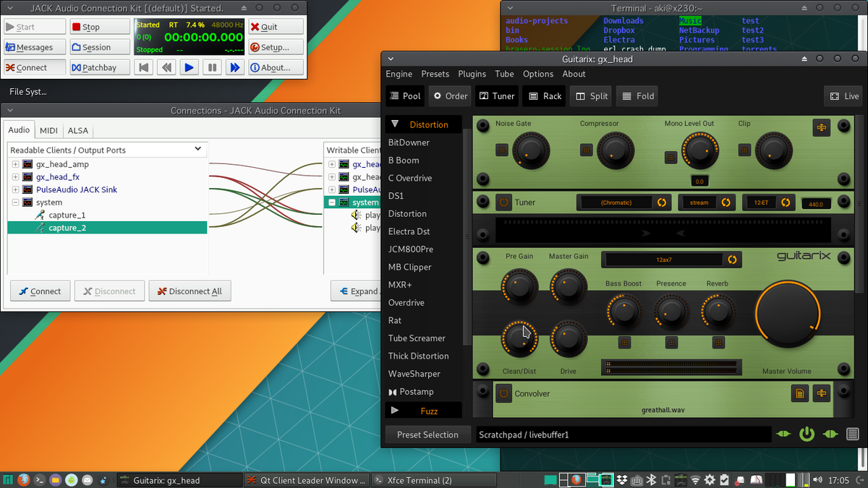Expand the PulseAudio JACK Sink node
868x488 pixels.
[15, 189]
